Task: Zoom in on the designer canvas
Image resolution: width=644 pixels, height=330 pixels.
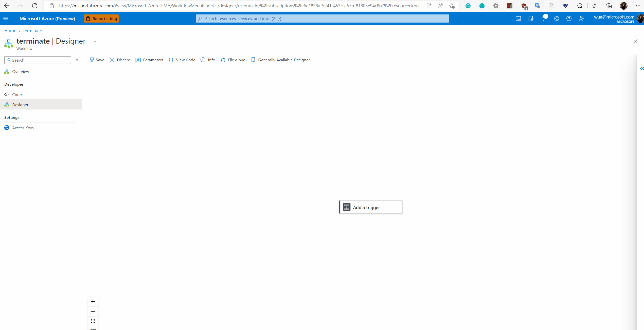Action: pyautogui.click(x=93, y=301)
